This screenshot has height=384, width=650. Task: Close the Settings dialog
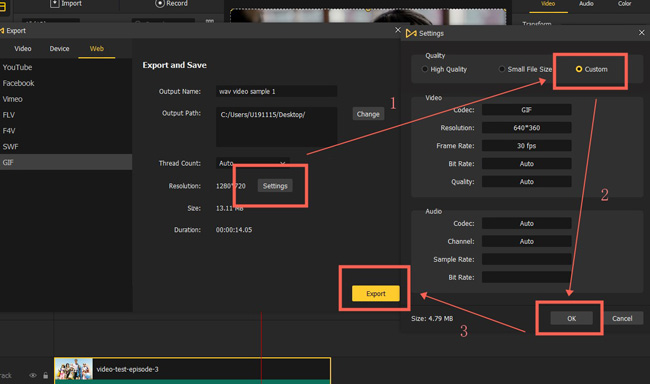click(x=641, y=32)
